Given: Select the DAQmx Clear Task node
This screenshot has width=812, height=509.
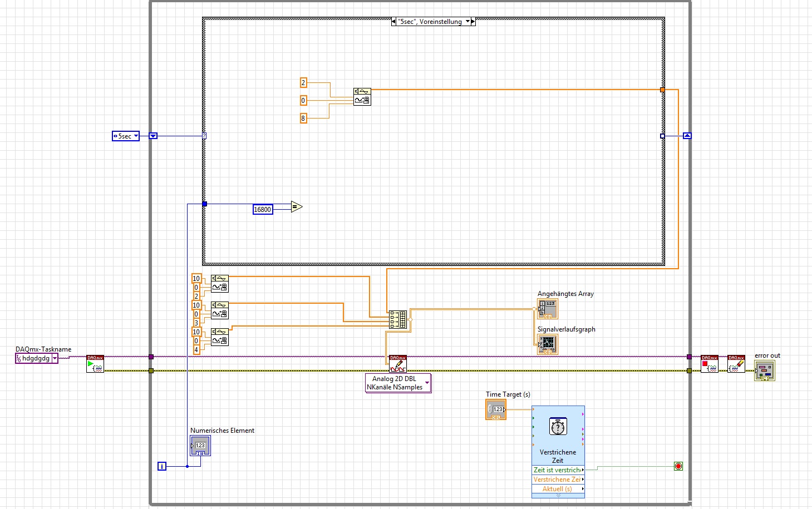Looking at the screenshot, I should (736, 364).
